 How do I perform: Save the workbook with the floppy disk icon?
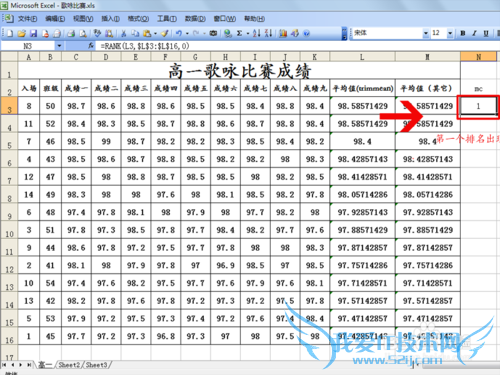point(33,33)
